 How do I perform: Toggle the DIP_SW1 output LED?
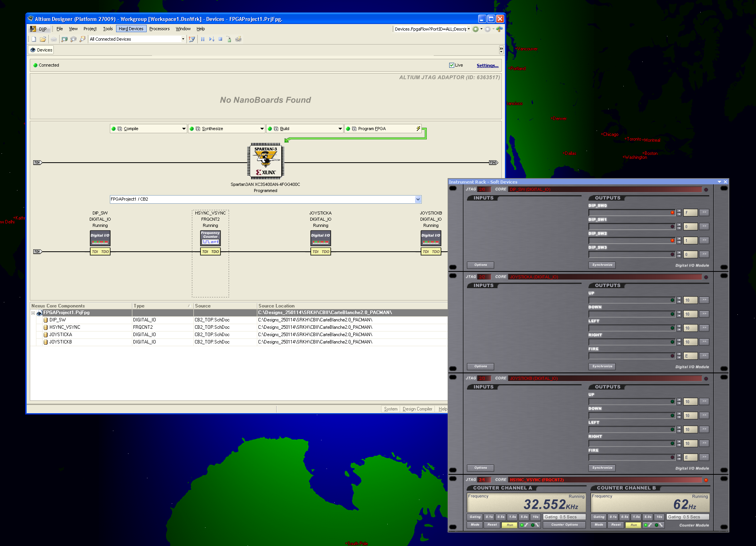pyautogui.click(x=672, y=227)
